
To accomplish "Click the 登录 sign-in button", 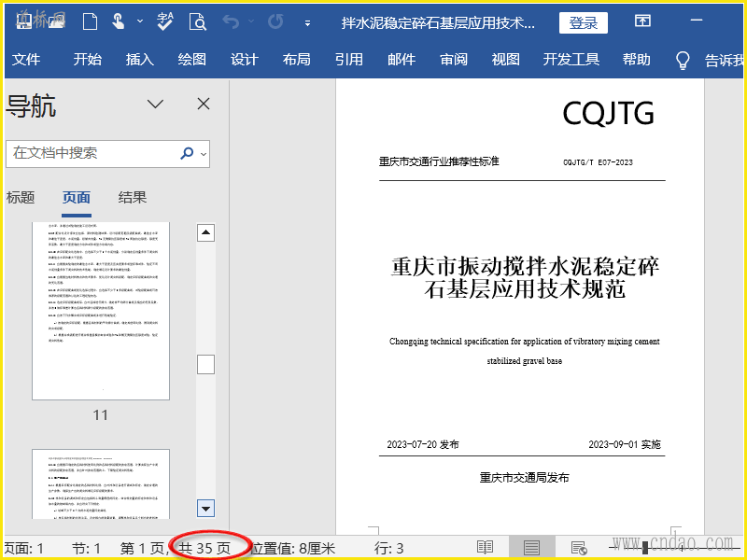I will 583,22.
